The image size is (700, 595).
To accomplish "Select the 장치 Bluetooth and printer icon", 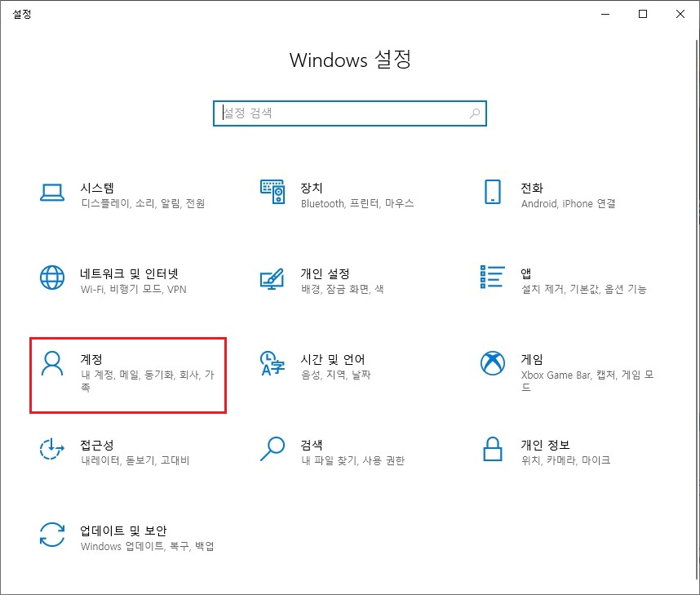I will tap(272, 193).
